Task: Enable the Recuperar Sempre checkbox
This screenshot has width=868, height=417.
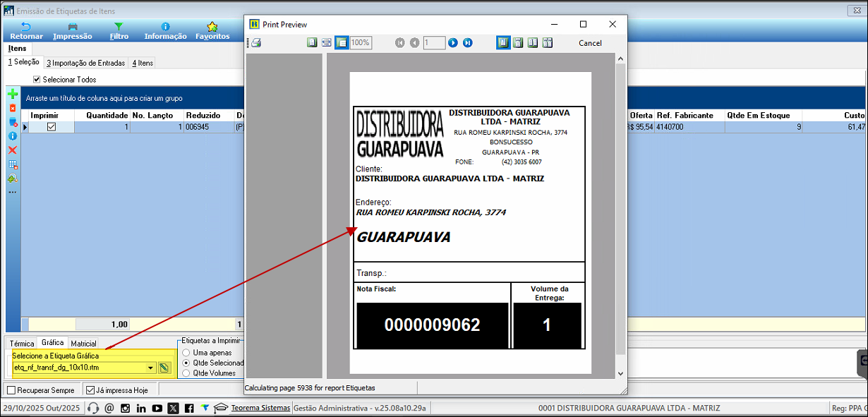Action: tap(11, 390)
